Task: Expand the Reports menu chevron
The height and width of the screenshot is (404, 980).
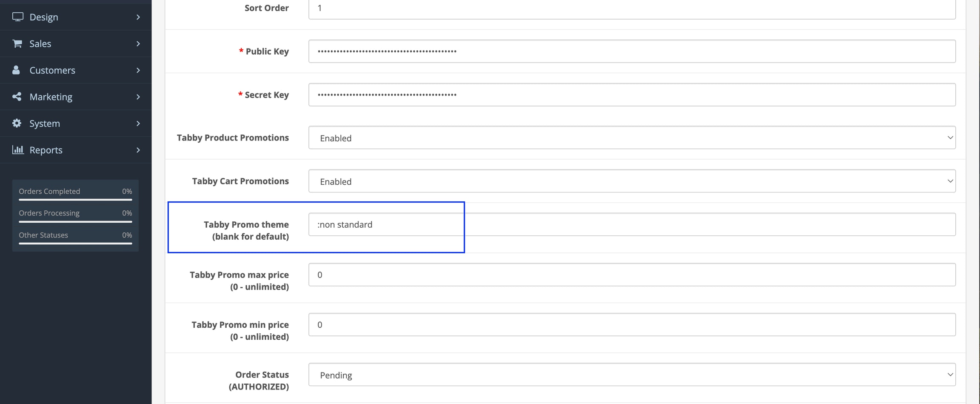Action: pos(138,150)
